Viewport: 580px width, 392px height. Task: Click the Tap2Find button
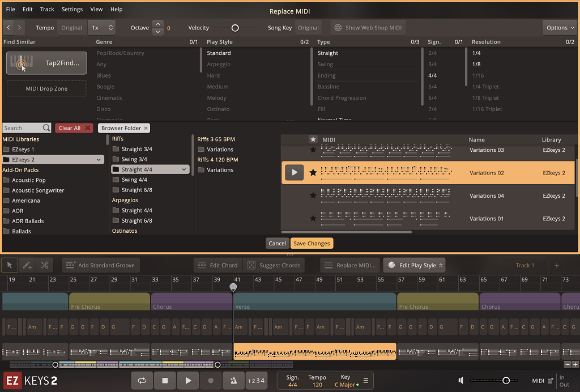click(x=46, y=63)
